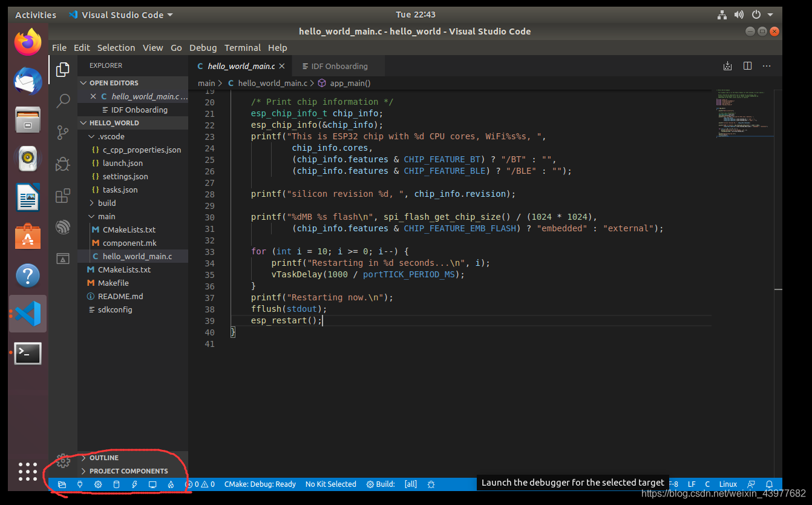Image resolution: width=812 pixels, height=505 pixels.
Task: Click 'No Kit Selected' in status bar
Action: 331,484
